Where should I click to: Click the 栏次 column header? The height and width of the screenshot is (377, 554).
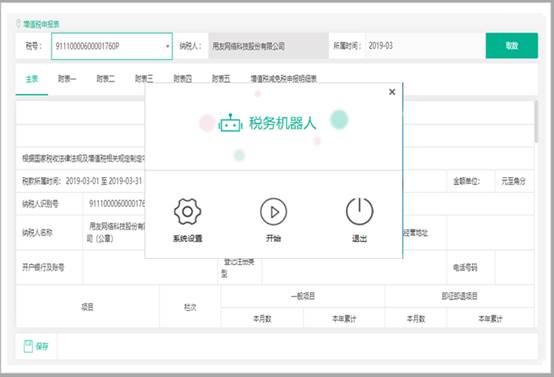coord(190,307)
